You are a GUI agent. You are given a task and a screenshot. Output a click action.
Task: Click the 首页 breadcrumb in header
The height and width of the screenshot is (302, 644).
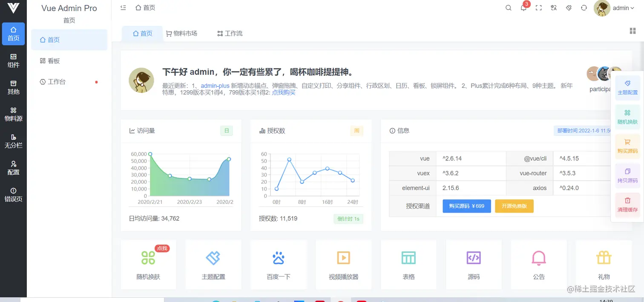click(x=145, y=8)
